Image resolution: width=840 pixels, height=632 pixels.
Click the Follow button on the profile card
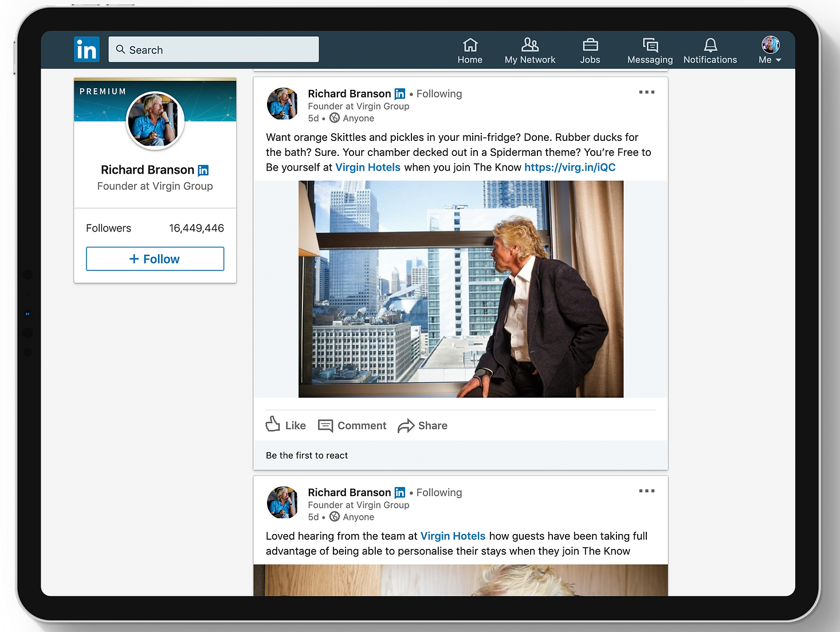pos(155,259)
